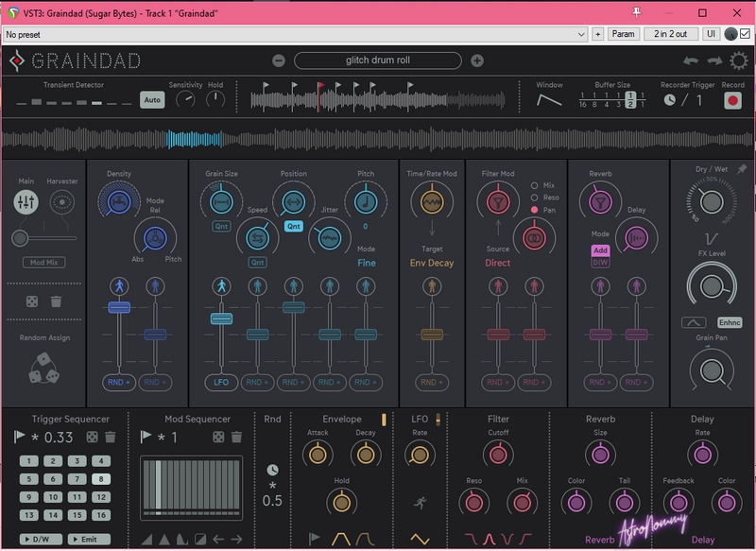This screenshot has width=756, height=551.
Task: Click the Dry/Wet pin icon
Action: click(742, 169)
